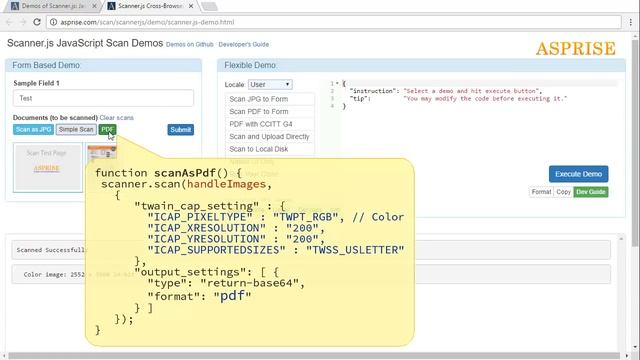Image resolution: width=640 pixels, height=360 pixels.
Task: Open the Chrome three-dot menu
Action: click(631, 22)
